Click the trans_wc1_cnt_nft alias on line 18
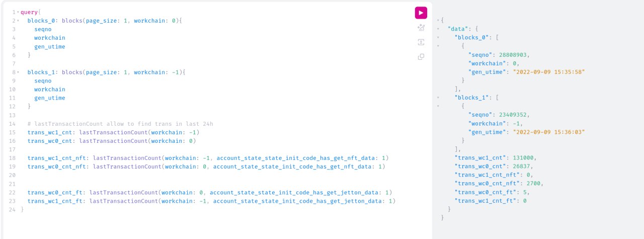 point(57,158)
